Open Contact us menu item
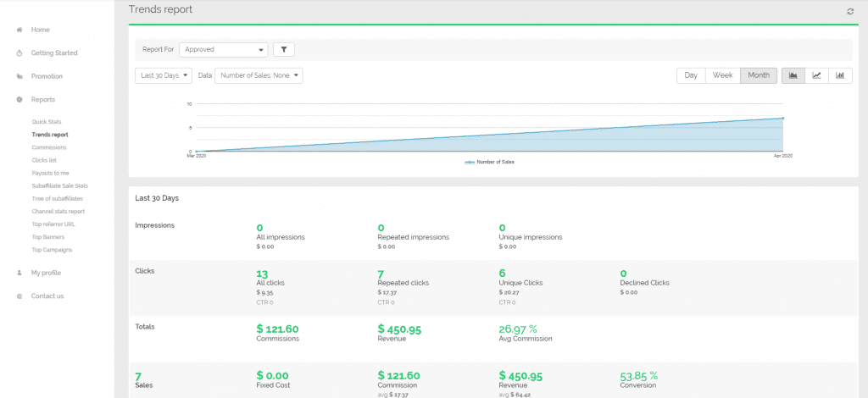 [47, 296]
